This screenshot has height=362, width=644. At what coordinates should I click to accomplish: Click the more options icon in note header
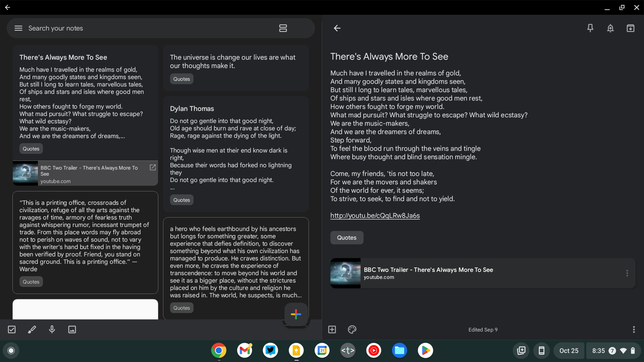tap(634, 329)
